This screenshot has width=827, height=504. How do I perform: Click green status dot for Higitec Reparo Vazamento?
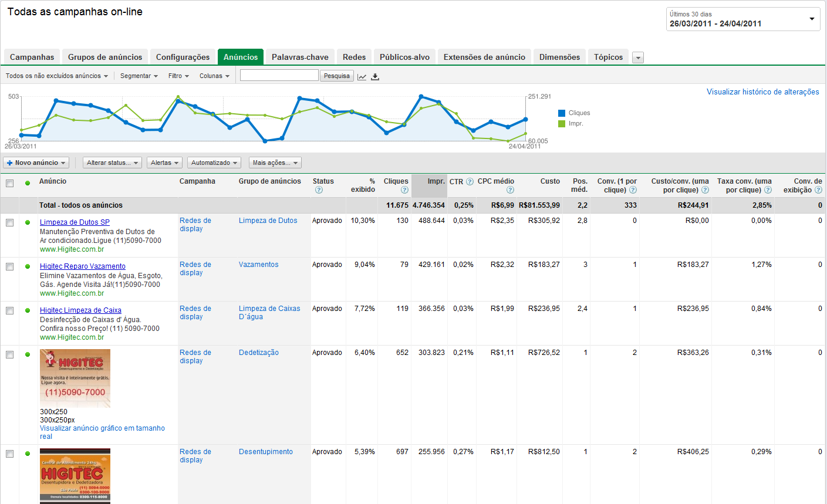click(x=28, y=266)
